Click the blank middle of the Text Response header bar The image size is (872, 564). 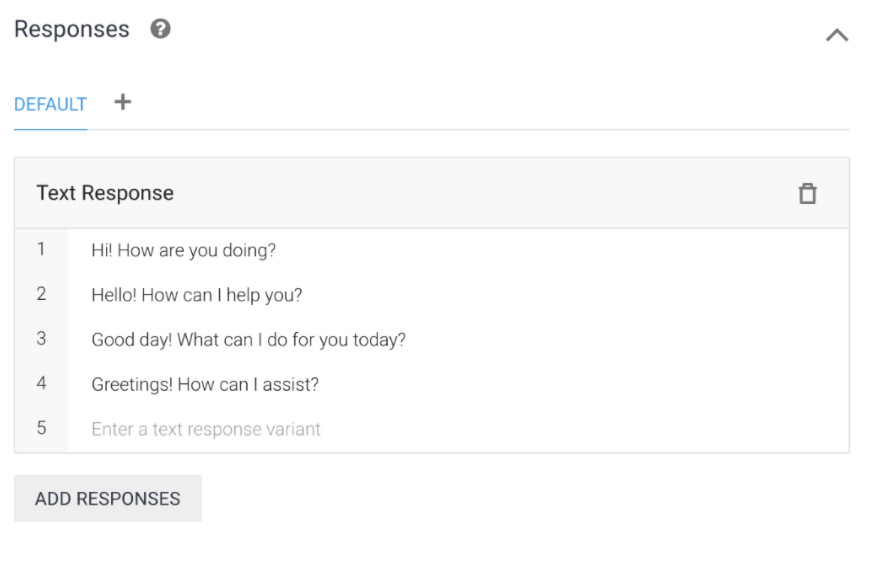[480, 193]
